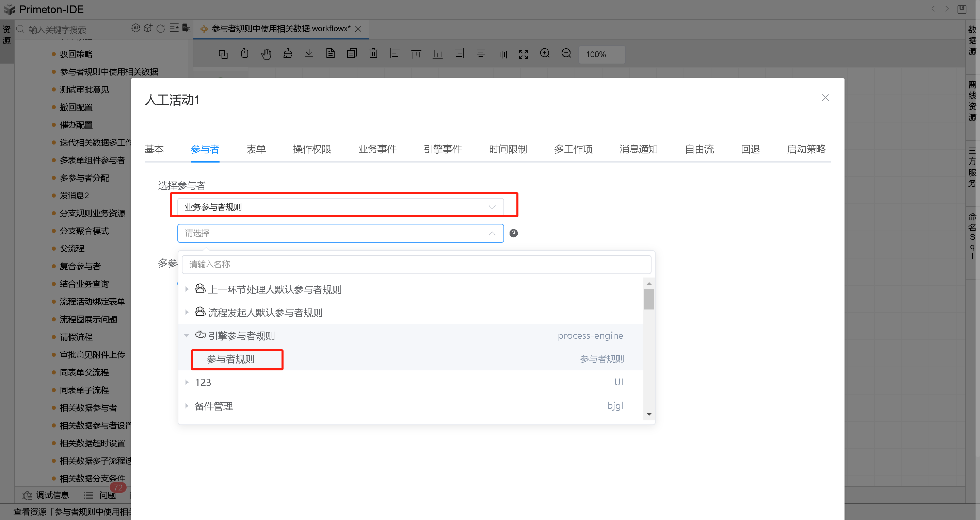Open the help question mark beside 请选择
The height and width of the screenshot is (520, 980).
tap(514, 233)
